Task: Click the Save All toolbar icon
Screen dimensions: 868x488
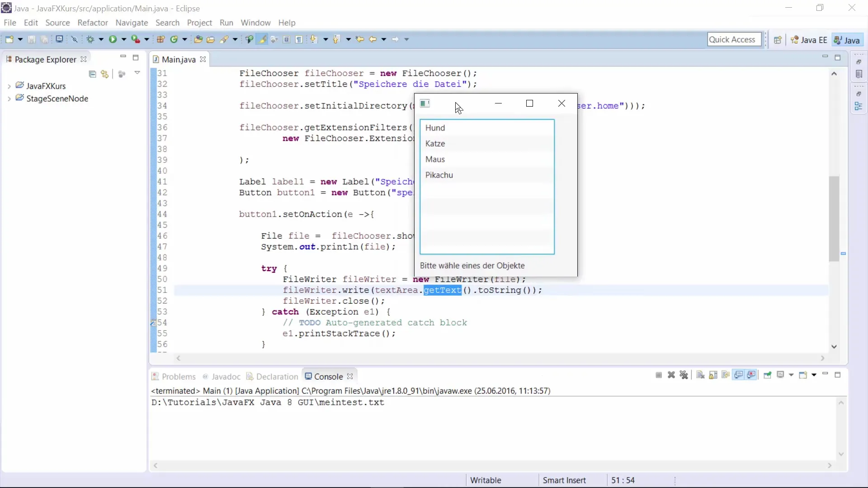Action: point(44,39)
